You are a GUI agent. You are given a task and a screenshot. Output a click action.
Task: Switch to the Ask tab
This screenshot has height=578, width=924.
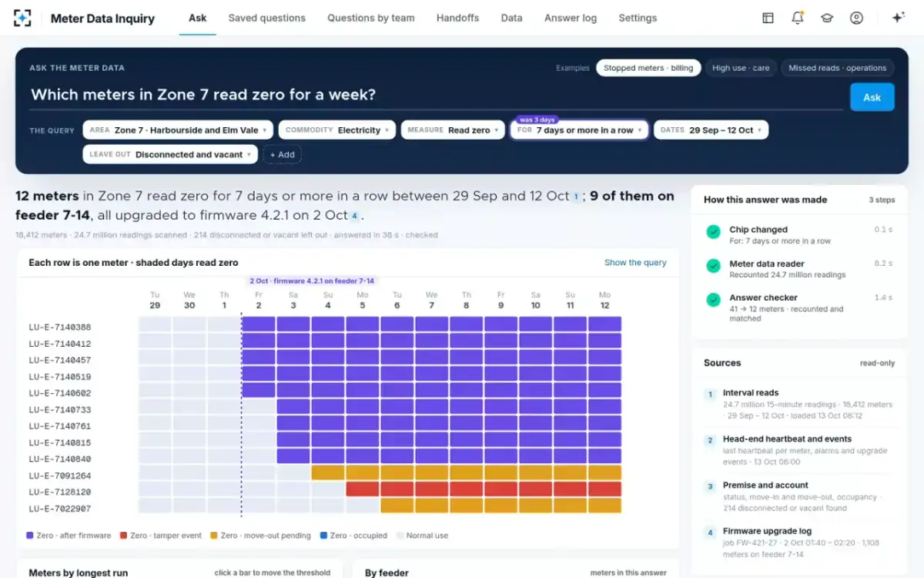tap(198, 18)
